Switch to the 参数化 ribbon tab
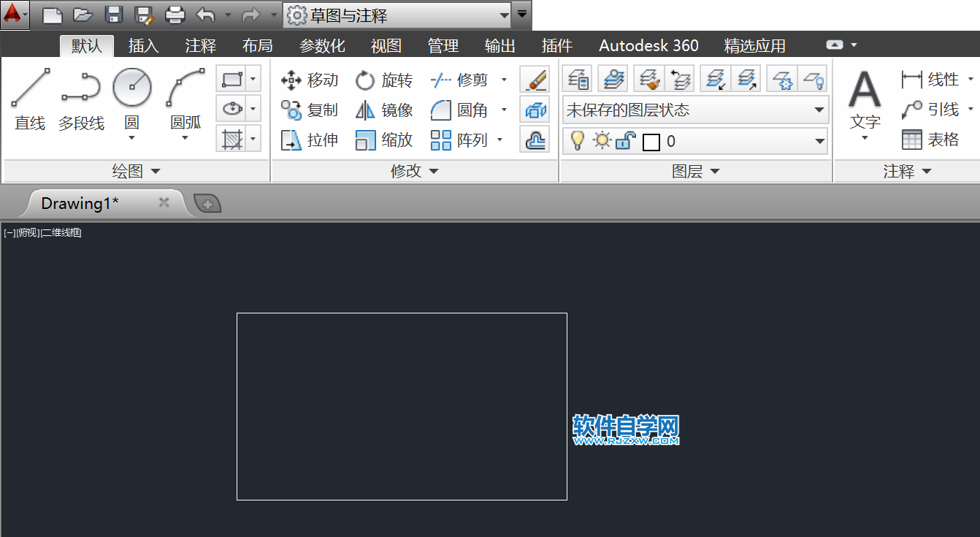The width and height of the screenshot is (980, 537). 322,46
